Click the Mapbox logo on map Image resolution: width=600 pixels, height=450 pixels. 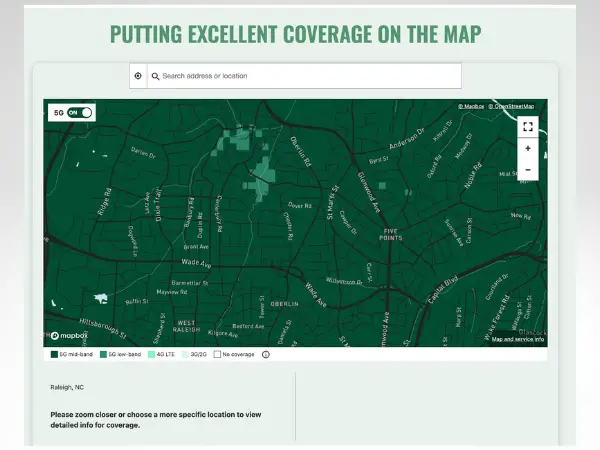[x=68, y=337]
